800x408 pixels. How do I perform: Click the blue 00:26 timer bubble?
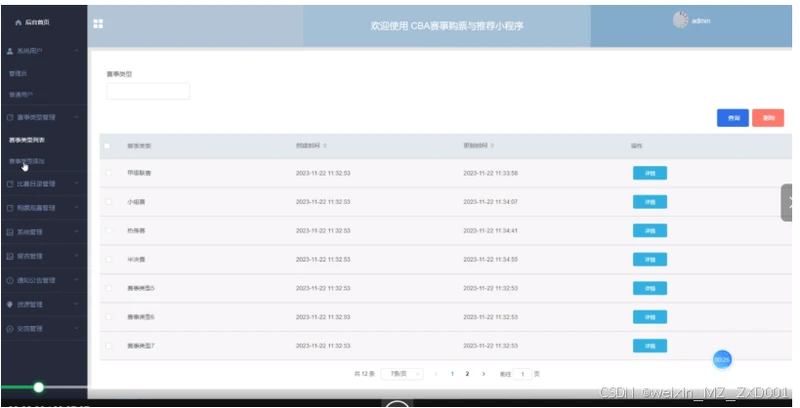(x=722, y=360)
